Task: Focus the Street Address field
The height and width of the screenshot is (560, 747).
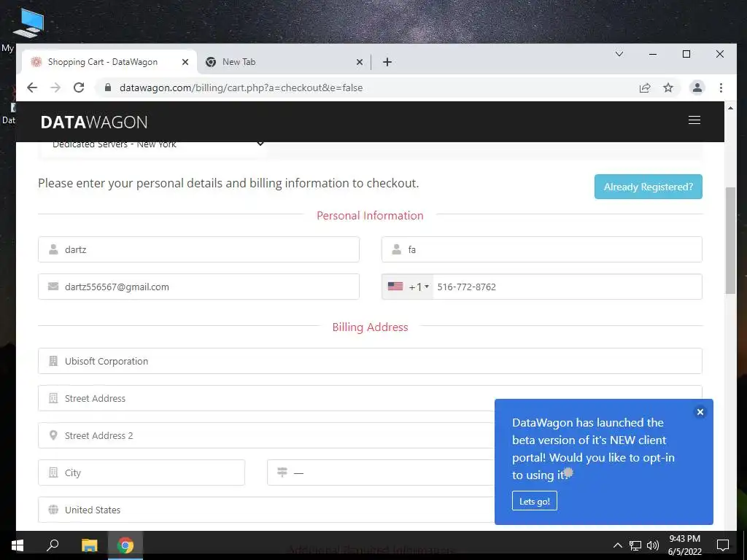Action: click(370, 398)
